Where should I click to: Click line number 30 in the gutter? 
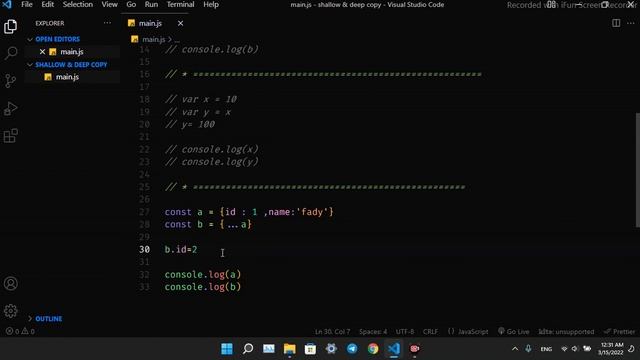tap(144, 249)
